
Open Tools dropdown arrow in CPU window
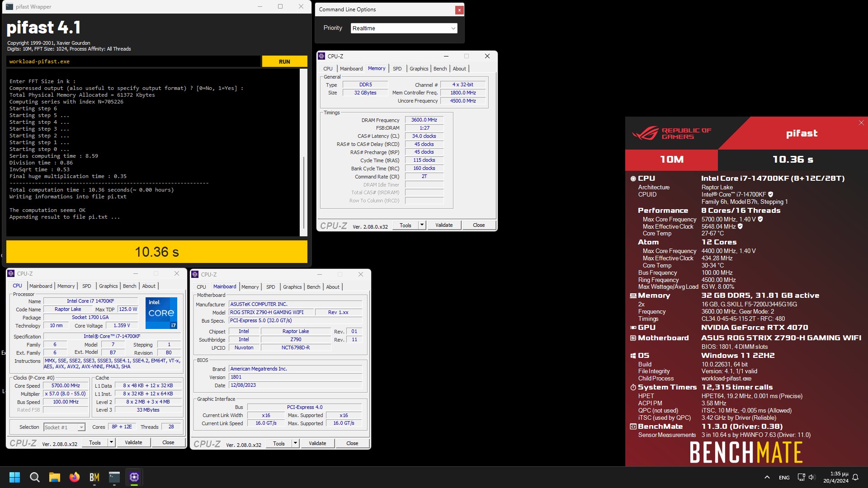click(111, 442)
